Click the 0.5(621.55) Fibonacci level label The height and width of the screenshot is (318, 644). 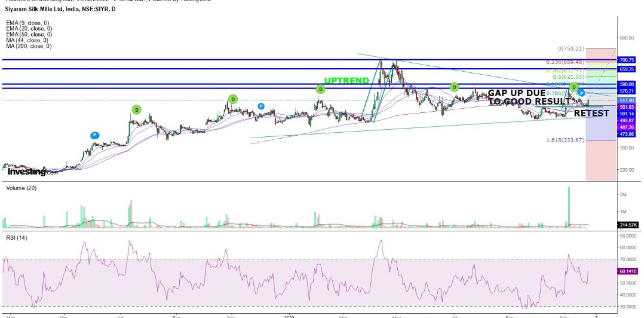point(569,77)
